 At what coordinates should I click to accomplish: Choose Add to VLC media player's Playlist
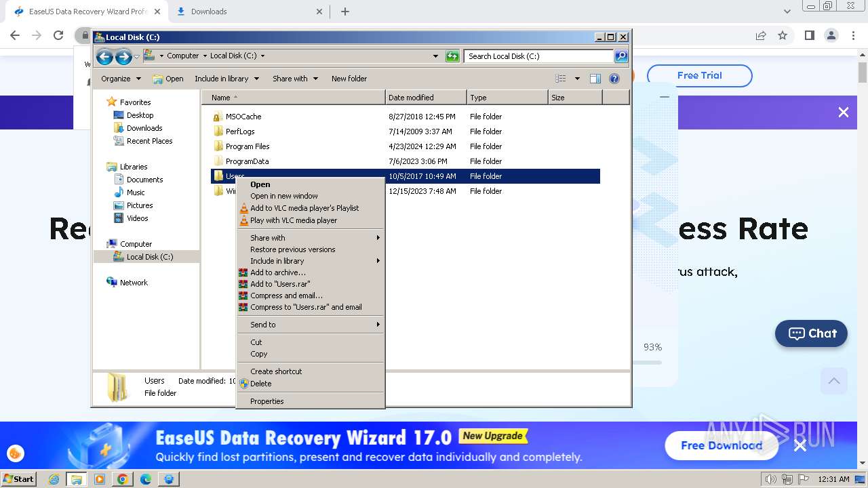coord(311,208)
